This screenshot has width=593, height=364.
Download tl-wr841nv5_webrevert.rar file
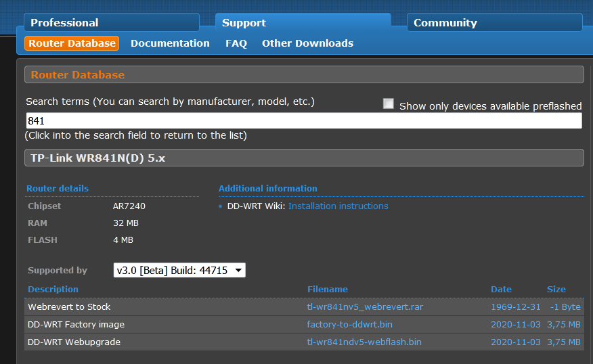[365, 307]
